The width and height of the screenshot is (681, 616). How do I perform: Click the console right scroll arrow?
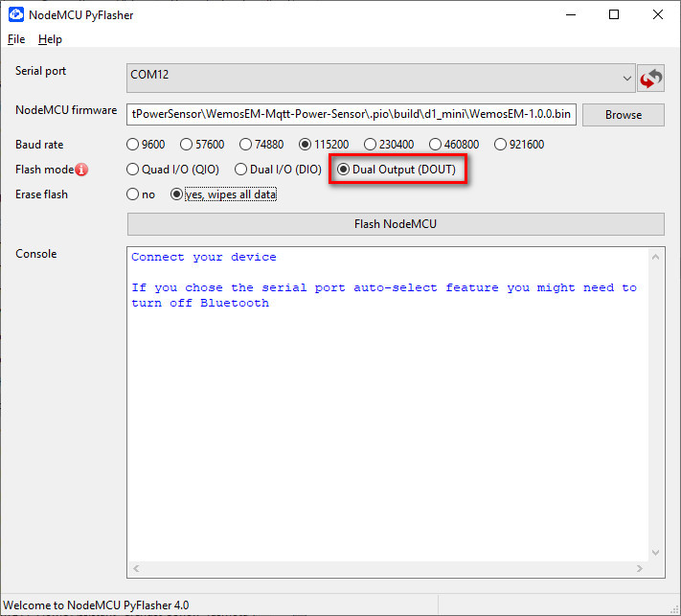coord(639,569)
